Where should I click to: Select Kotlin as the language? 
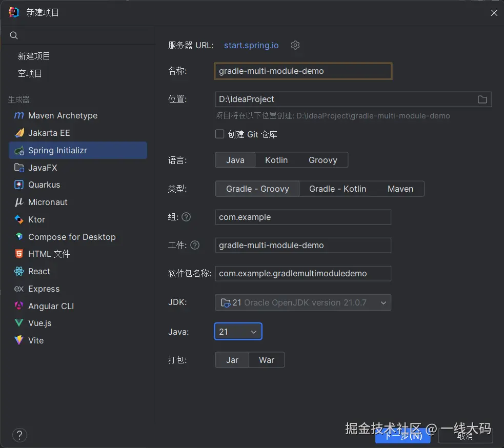276,160
